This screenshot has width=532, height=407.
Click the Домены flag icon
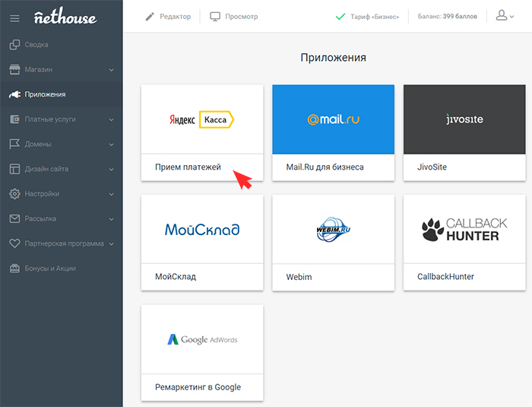(x=14, y=144)
